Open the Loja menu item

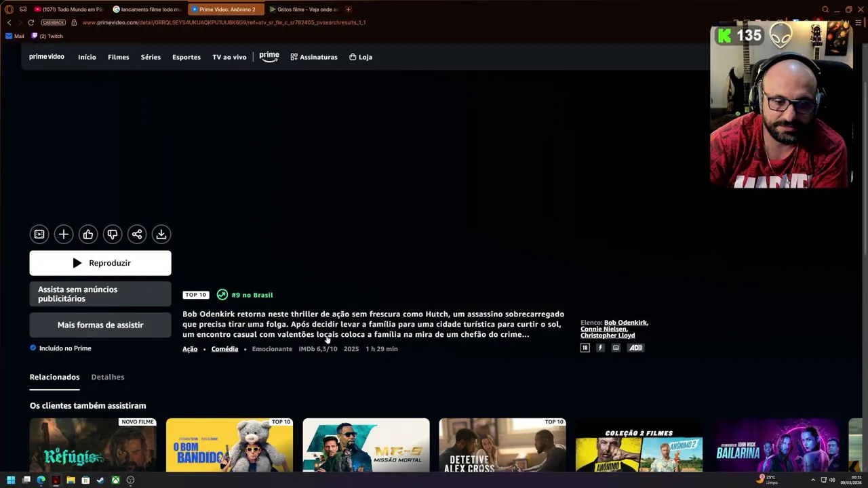(361, 57)
